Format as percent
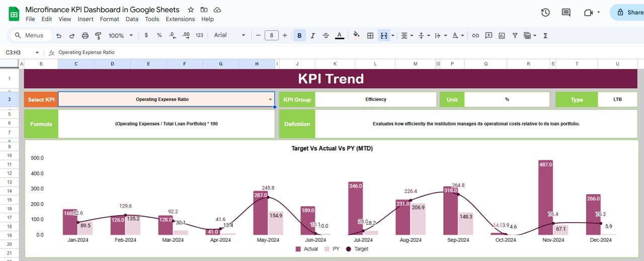Image resolution: width=644 pixels, height=261 pixels. point(159,35)
